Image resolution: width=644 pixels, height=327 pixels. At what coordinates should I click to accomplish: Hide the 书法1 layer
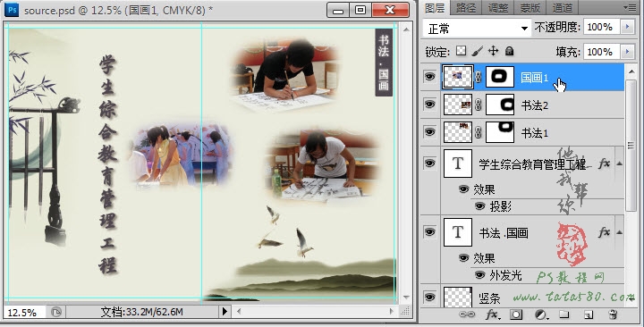click(x=429, y=132)
